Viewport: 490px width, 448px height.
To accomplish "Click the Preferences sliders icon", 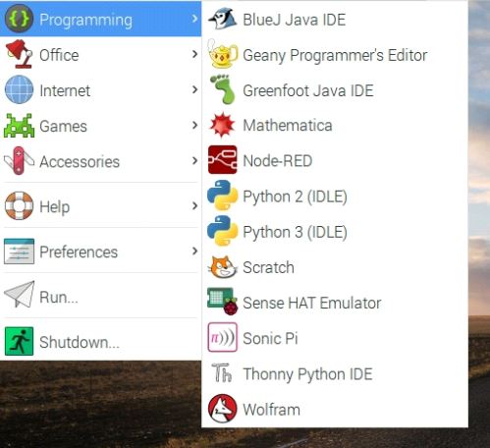I will (19, 252).
